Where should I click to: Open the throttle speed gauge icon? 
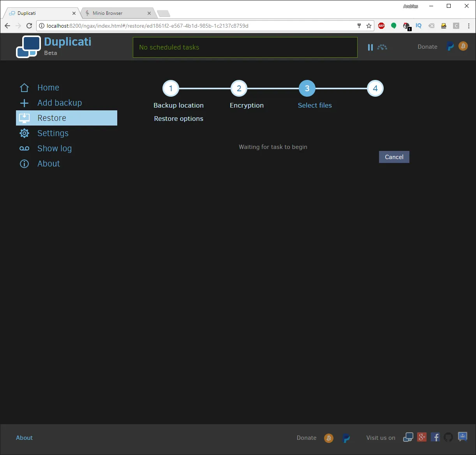point(382,47)
